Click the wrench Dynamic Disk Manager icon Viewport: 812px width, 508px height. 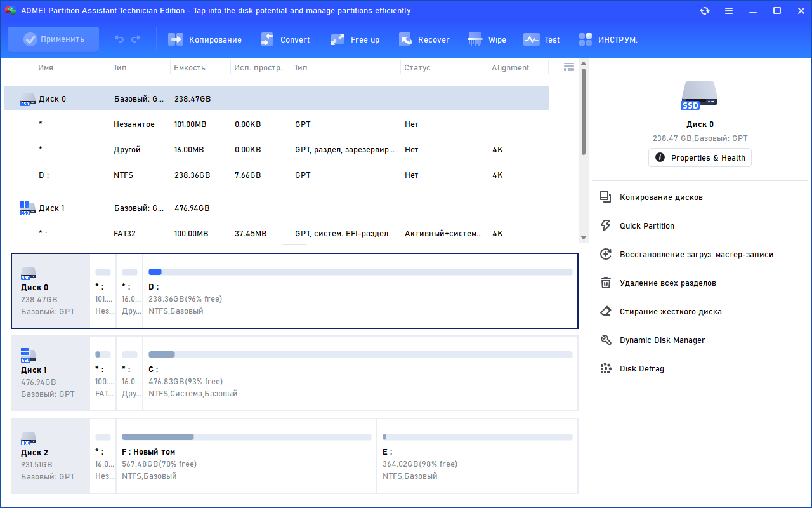click(606, 340)
